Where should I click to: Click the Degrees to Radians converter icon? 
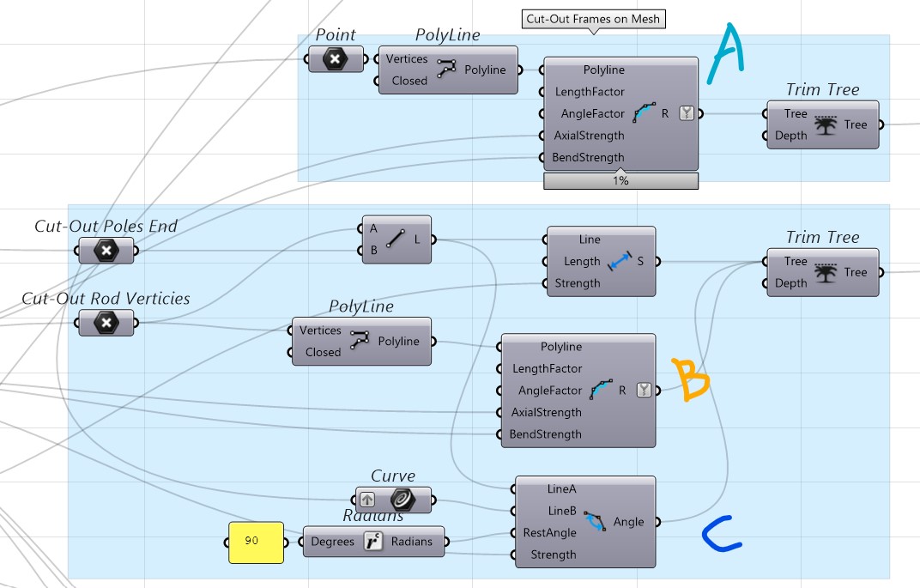[x=372, y=541]
